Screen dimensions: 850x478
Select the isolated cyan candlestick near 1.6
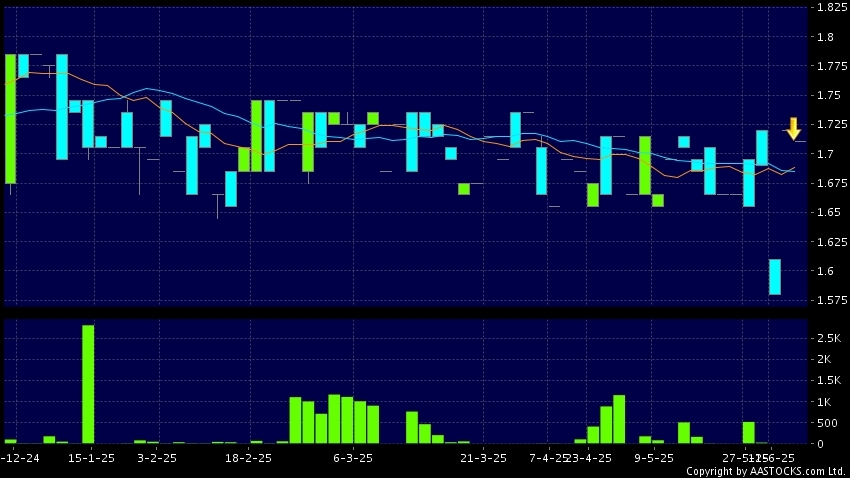click(x=775, y=277)
